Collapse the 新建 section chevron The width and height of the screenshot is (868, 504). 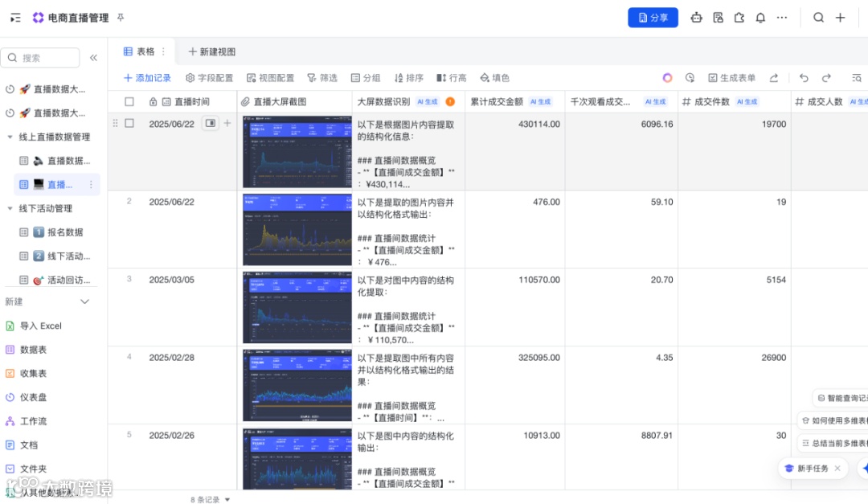point(84,302)
